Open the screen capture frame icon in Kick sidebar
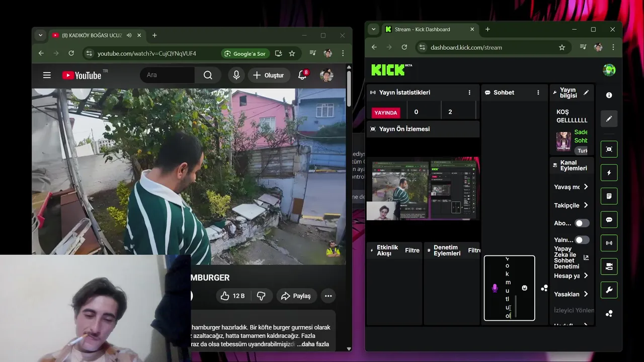This screenshot has width=644, height=362. tap(609, 149)
